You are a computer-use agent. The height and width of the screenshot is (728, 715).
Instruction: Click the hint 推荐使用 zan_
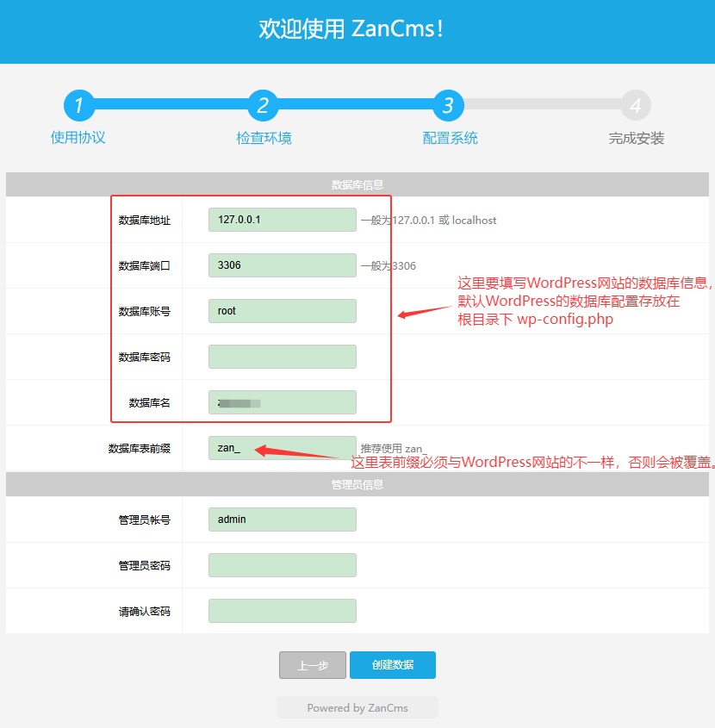[x=393, y=448]
